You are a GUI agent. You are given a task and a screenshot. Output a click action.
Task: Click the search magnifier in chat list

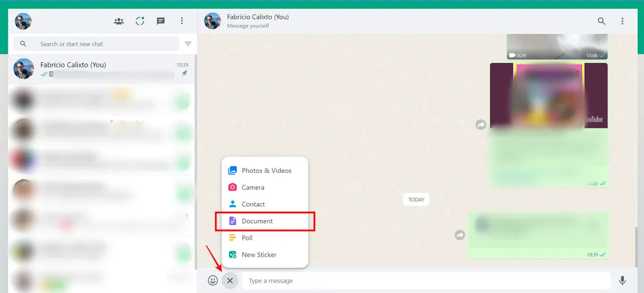(x=23, y=44)
